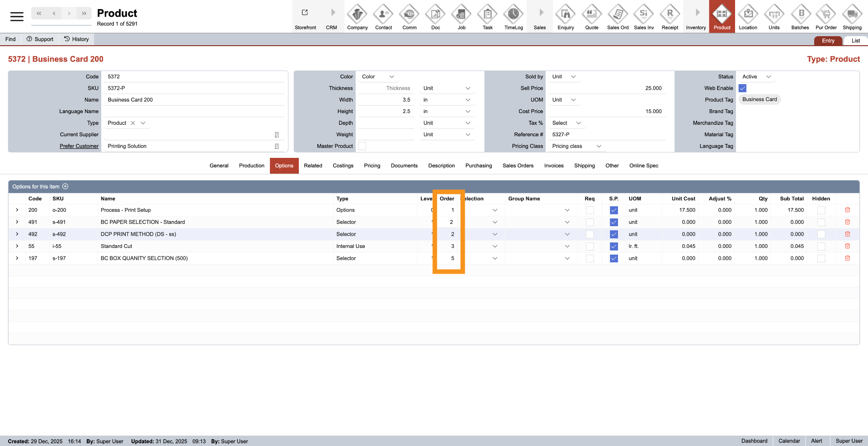Open the hamburger main menu

(17, 17)
